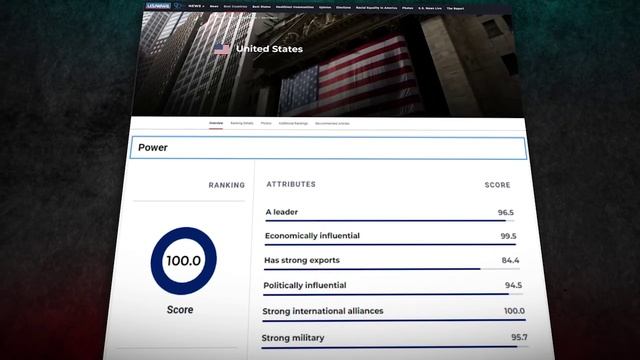Open the News link in top navigation
640x360 pixels.
(214, 7)
